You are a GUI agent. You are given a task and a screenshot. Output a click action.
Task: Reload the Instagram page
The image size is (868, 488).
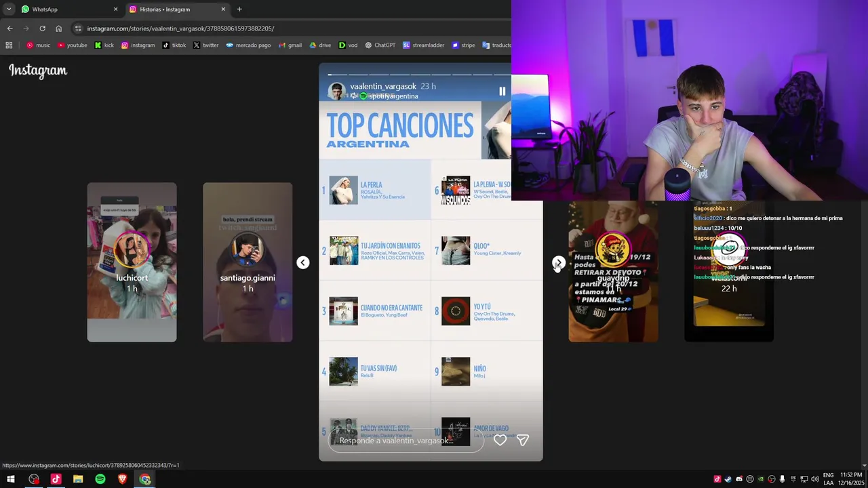(42, 28)
